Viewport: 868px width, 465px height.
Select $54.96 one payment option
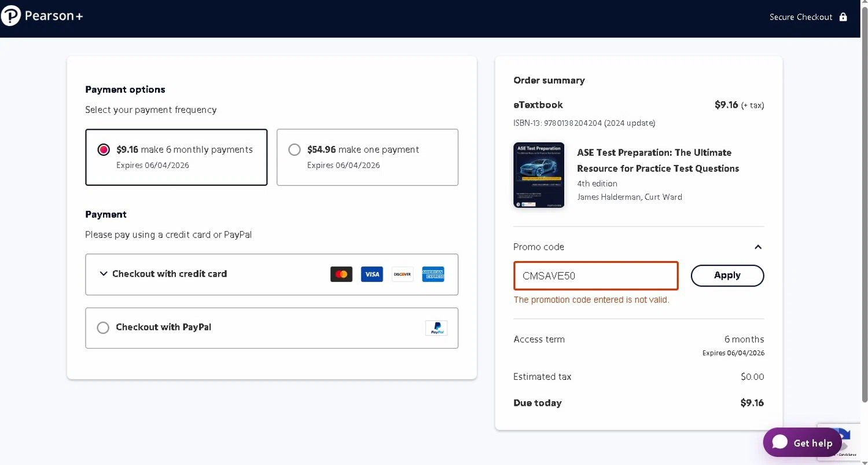tap(367, 157)
